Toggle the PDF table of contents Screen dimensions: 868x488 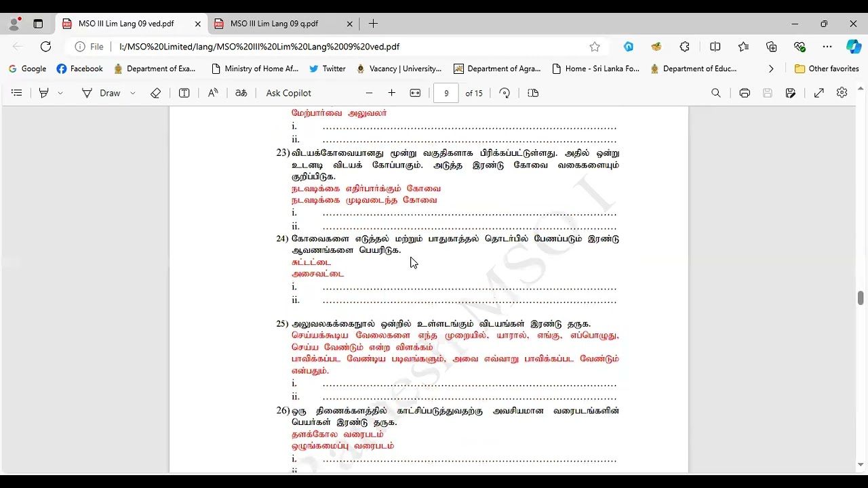coord(17,93)
